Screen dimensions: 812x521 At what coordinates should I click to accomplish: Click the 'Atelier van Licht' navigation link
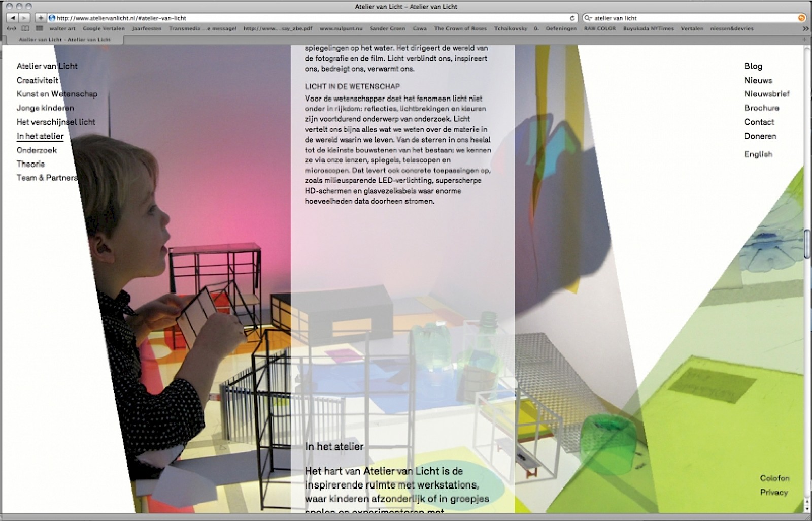[47, 66]
